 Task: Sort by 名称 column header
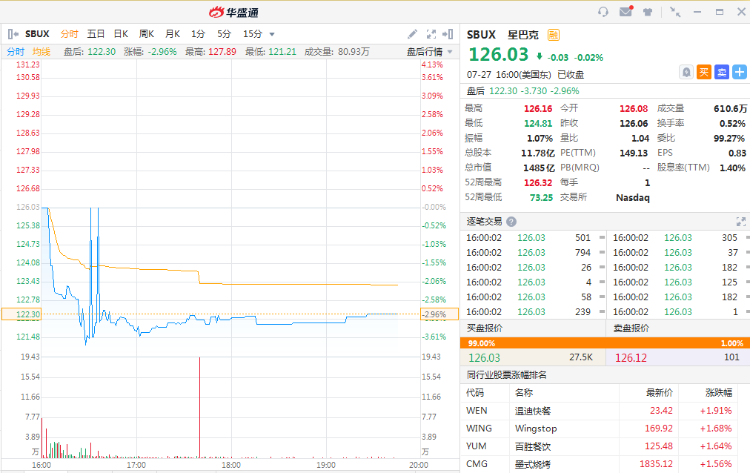[x=524, y=393]
